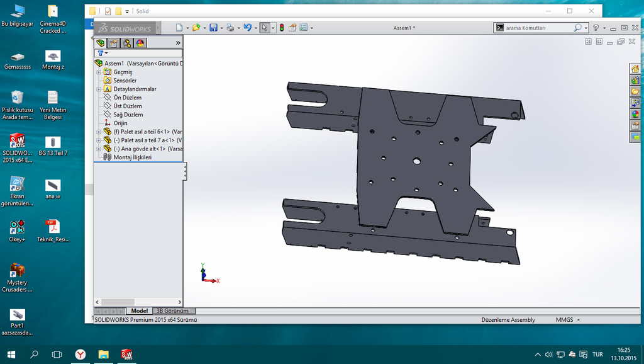This screenshot has width=644, height=364.
Task: Open SolidWorks Resources home icon
Action: [635, 69]
